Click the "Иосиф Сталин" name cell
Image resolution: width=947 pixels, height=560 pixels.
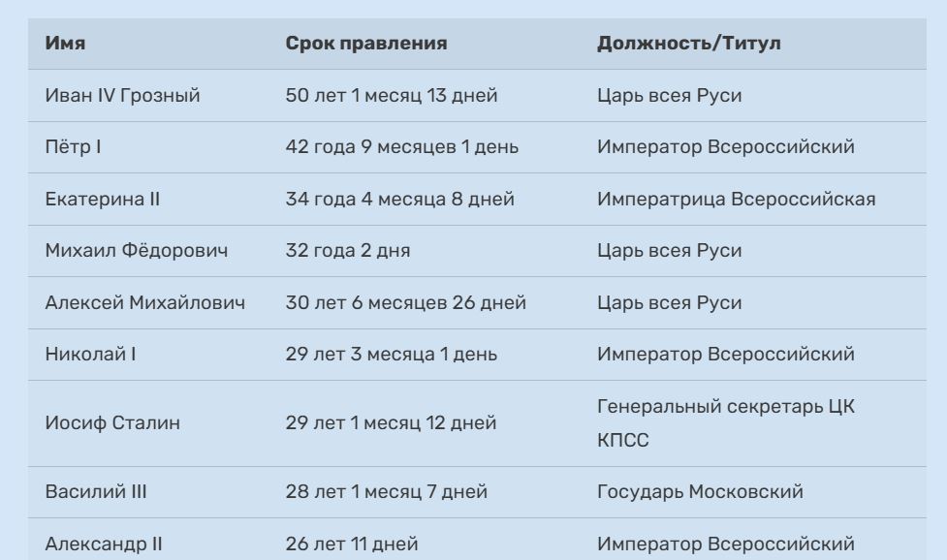(112, 423)
